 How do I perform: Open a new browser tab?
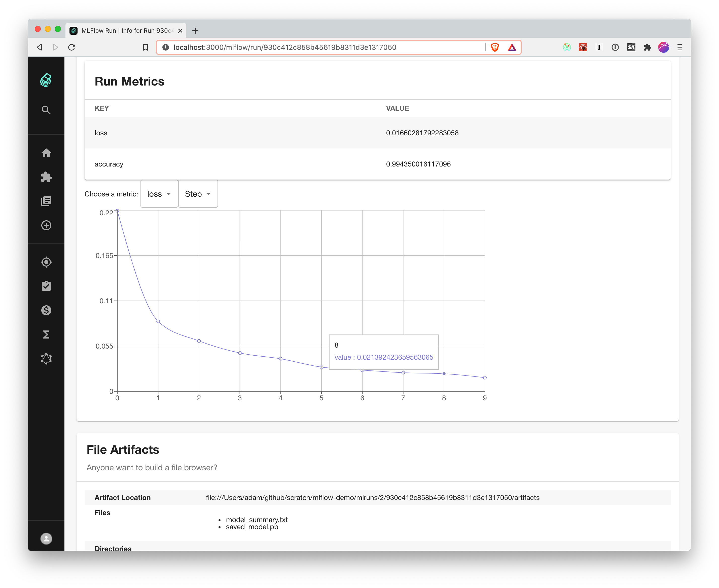coord(195,31)
